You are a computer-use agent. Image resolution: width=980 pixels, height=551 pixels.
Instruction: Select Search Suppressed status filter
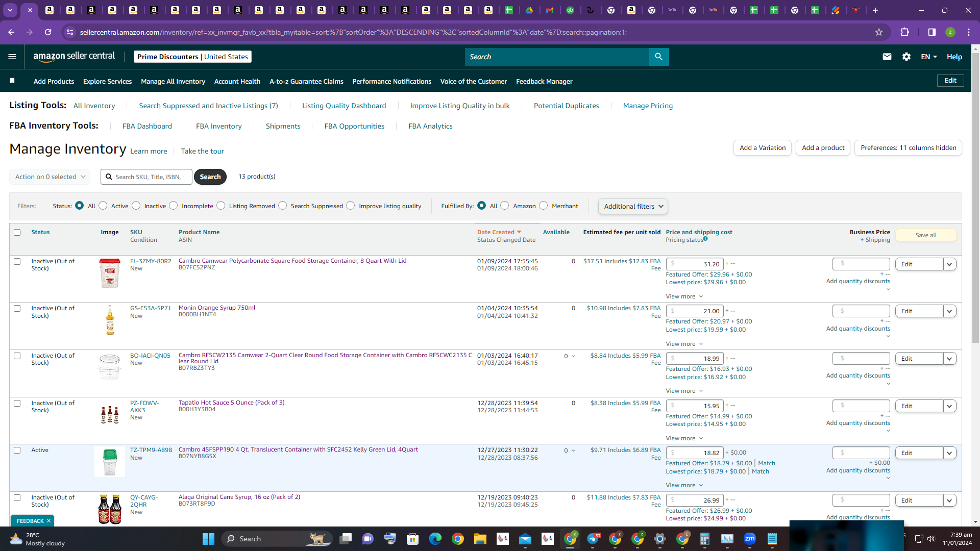[x=283, y=206]
